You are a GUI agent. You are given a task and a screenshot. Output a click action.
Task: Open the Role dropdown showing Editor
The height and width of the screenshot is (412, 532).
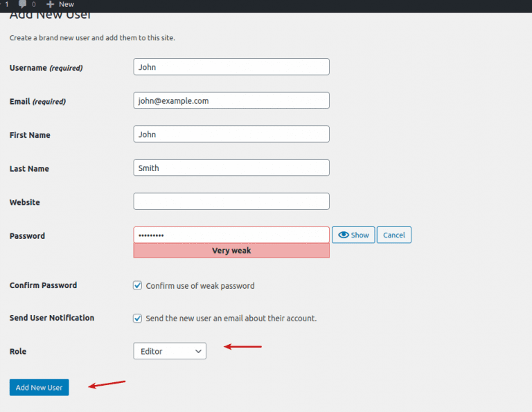coord(170,351)
